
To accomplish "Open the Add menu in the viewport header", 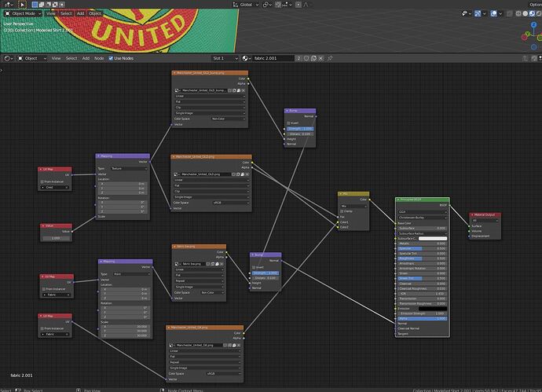I will click(81, 13).
